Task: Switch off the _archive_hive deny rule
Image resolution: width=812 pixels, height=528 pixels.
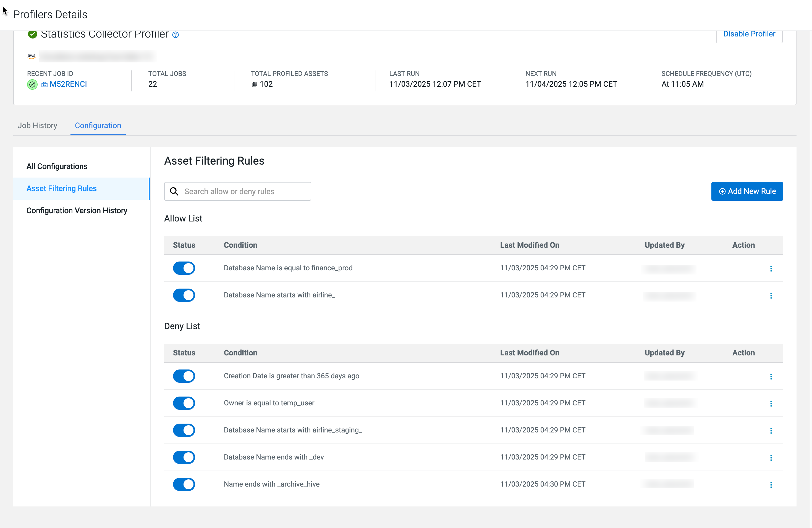Action: point(184,484)
